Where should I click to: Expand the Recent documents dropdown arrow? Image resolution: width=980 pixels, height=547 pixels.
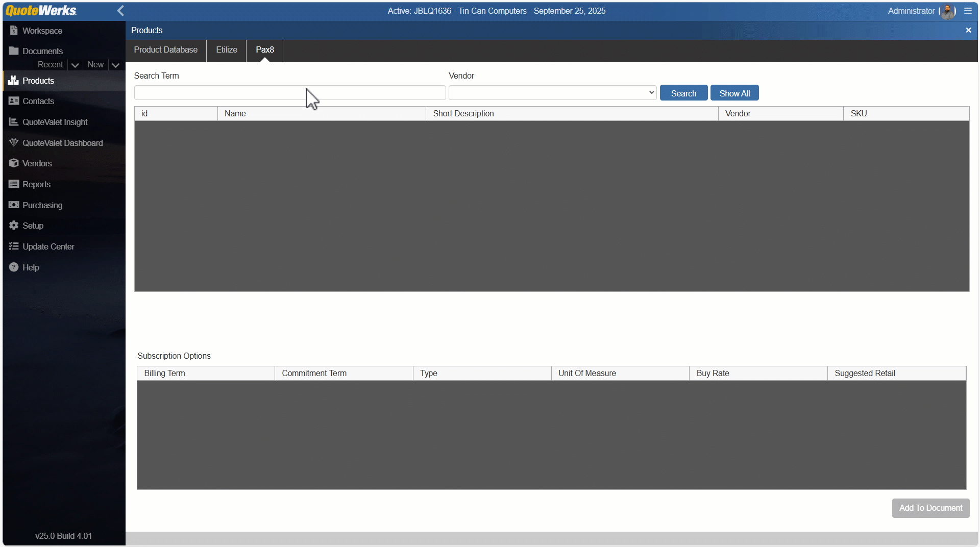pyautogui.click(x=75, y=65)
